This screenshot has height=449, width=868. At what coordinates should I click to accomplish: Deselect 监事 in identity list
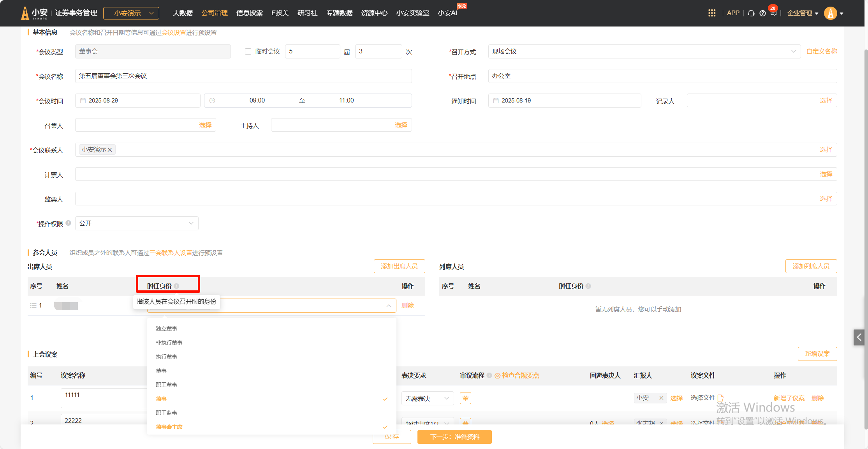[161, 399]
